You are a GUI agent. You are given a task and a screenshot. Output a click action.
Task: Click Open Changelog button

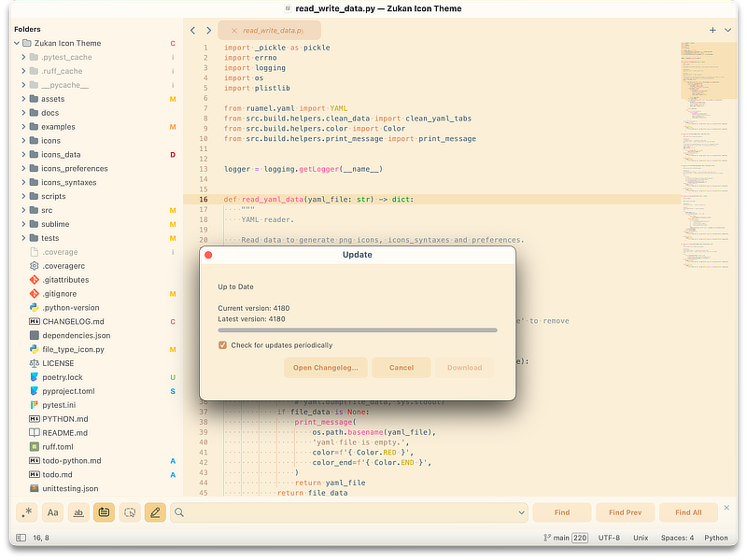[325, 368]
